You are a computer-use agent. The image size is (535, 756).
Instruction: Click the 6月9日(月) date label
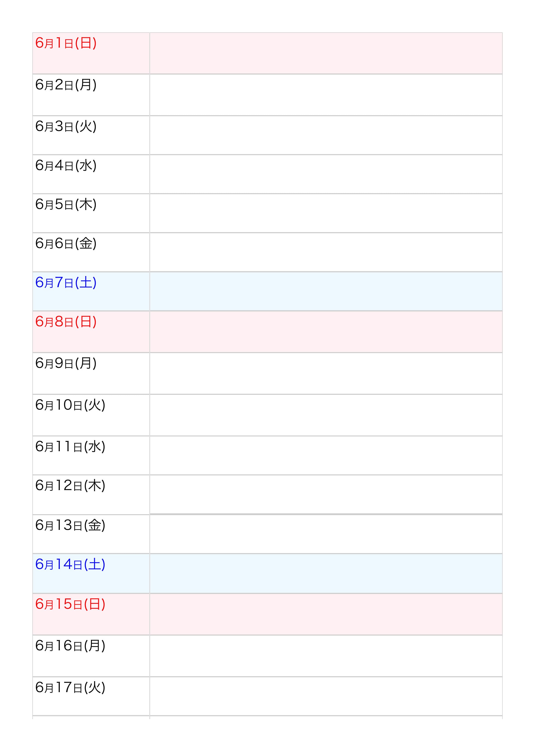tap(66, 364)
